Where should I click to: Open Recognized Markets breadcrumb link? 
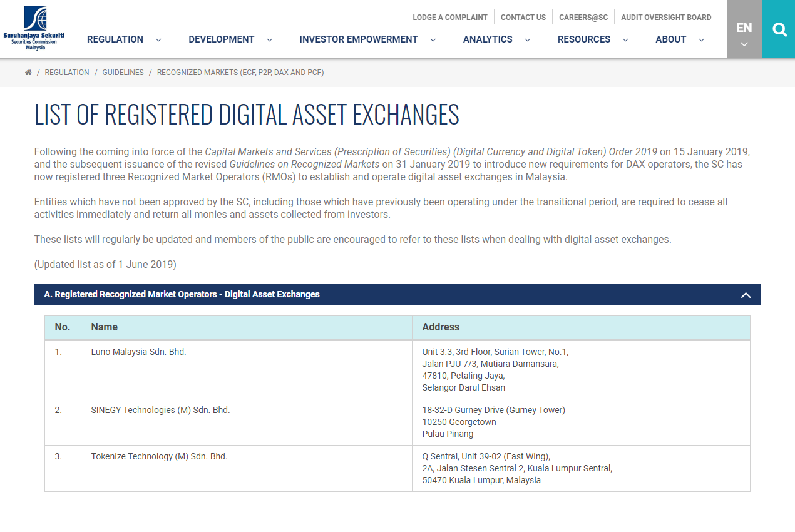[x=240, y=73]
